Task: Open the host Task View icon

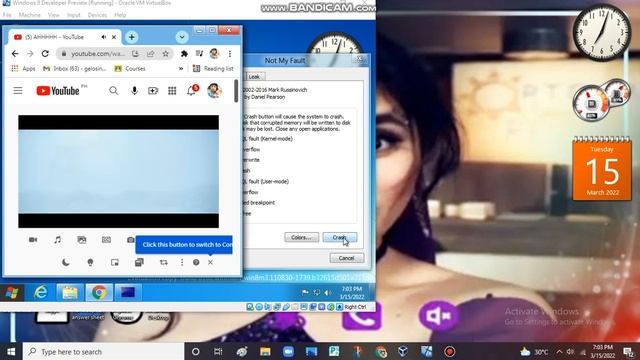Action: click(218, 351)
